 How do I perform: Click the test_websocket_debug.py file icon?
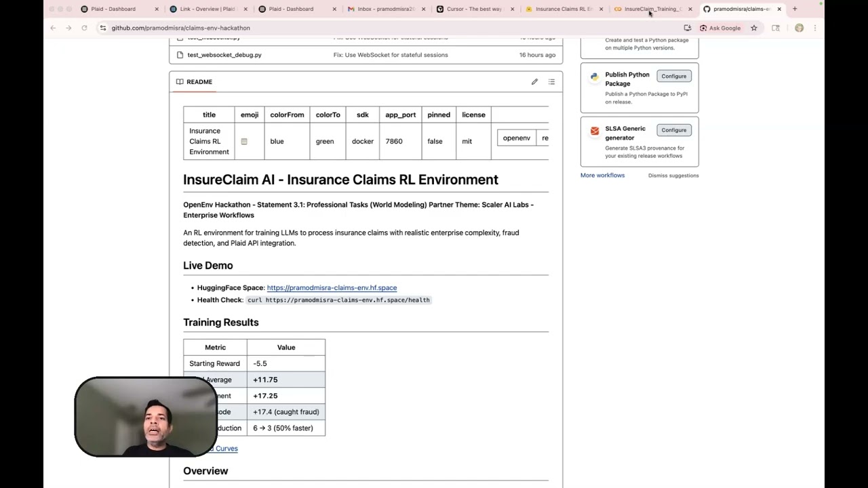click(x=180, y=55)
